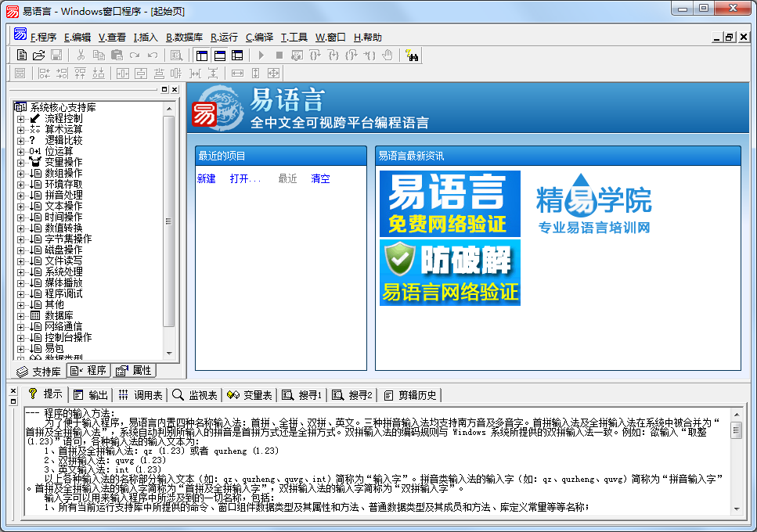This screenshot has width=757, height=532.
Task: Click the Cut scissors icon
Action: click(x=81, y=56)
